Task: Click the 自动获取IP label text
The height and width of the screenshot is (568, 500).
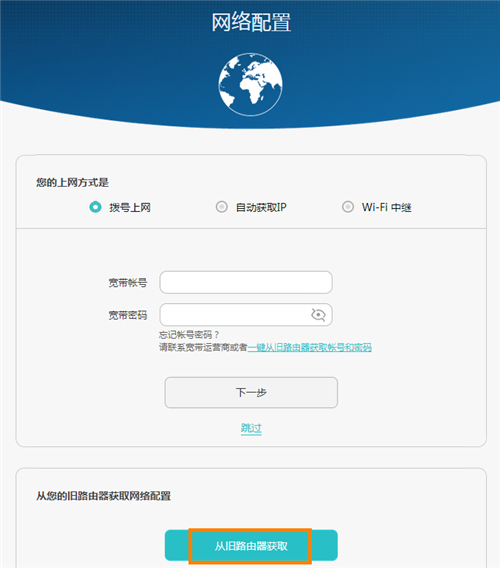Action: [261, 207]
